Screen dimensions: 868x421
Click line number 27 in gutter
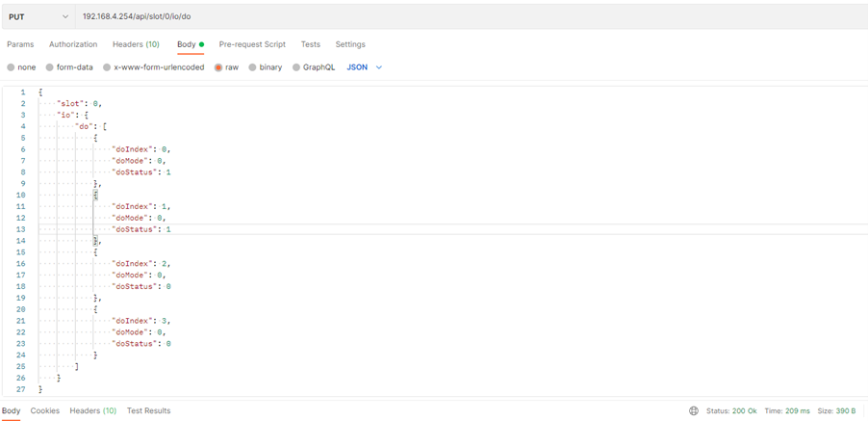tap(21, 390)
